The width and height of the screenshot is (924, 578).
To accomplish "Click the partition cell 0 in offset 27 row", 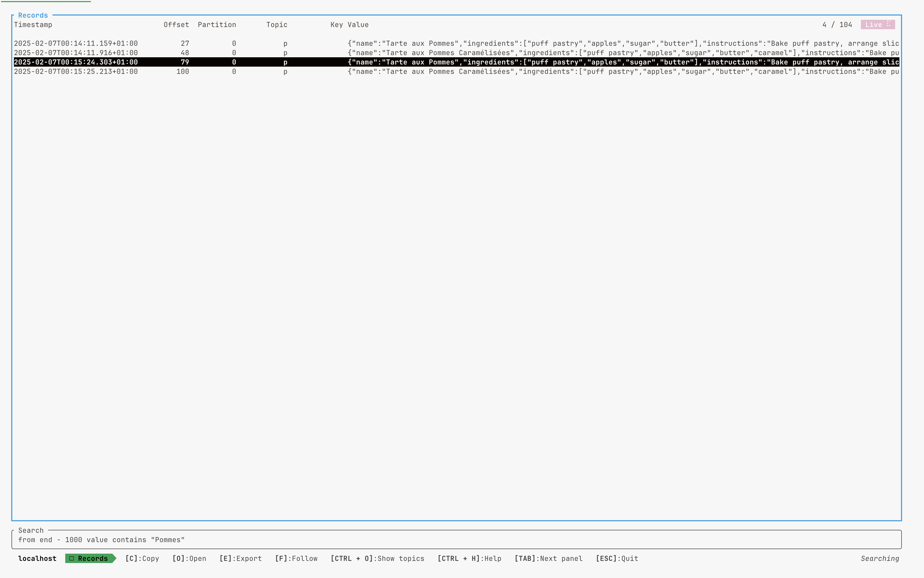I will point(234,44).
